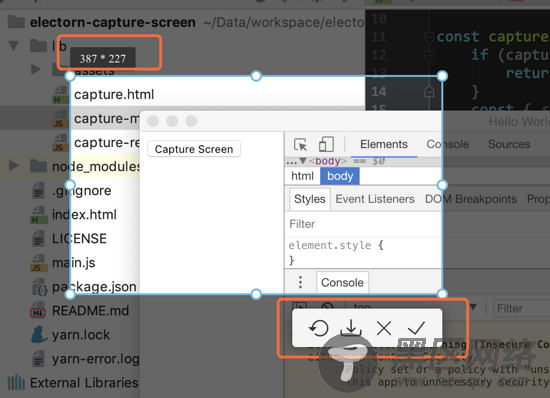
Task: Select the Event Listeners tab
Action: point(375,199)
